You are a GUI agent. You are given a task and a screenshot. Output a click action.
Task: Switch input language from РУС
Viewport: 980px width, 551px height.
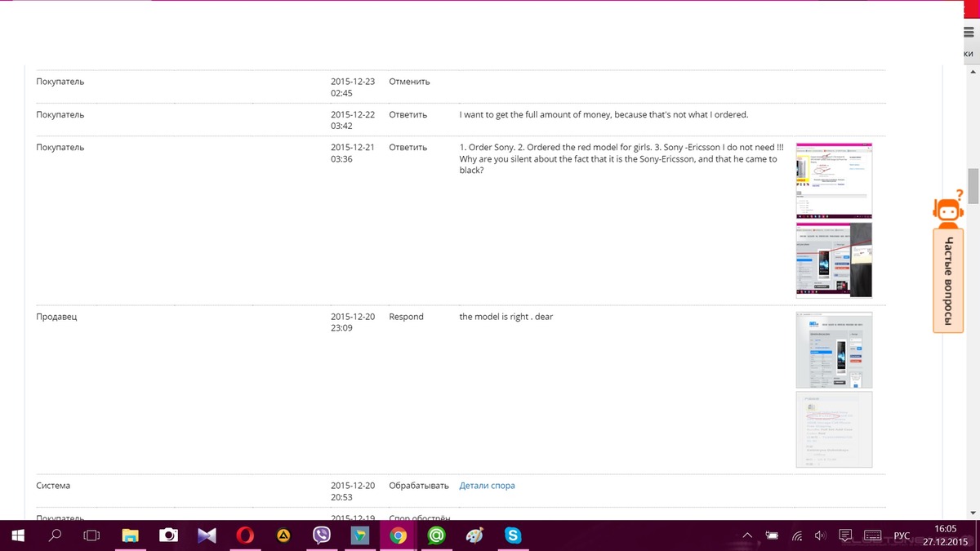point(902,536)
